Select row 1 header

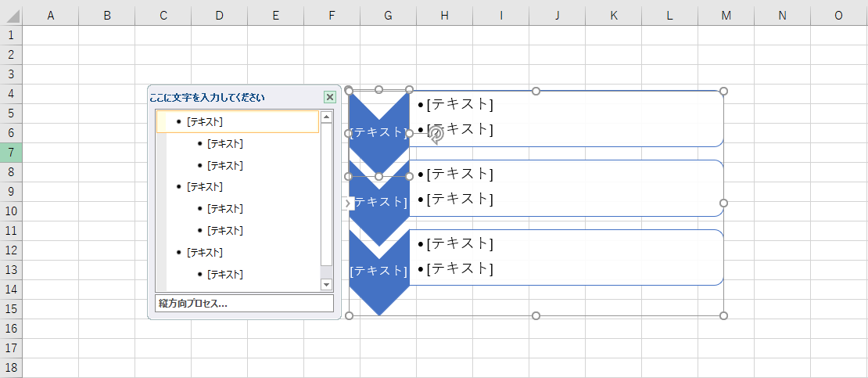click(x=11, y=35)
